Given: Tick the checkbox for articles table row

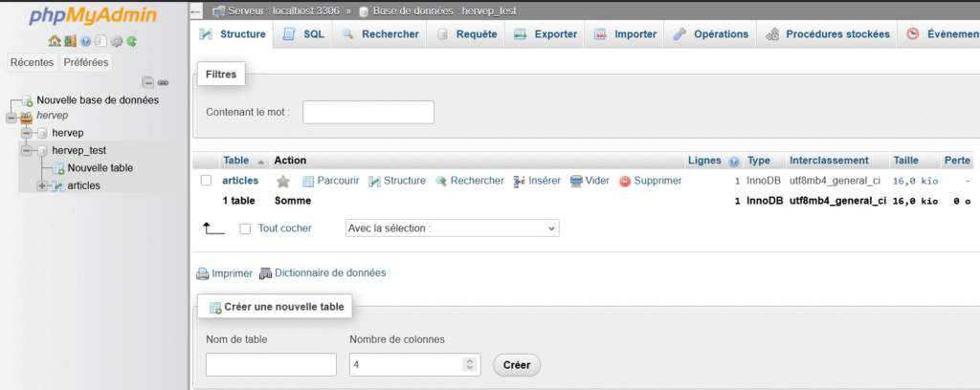Looking at the screenshot, I should click(x=206, y=181).
